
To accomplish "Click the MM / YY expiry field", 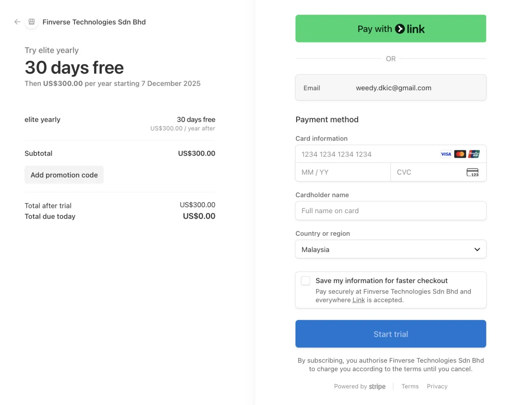I will [343, 172].
